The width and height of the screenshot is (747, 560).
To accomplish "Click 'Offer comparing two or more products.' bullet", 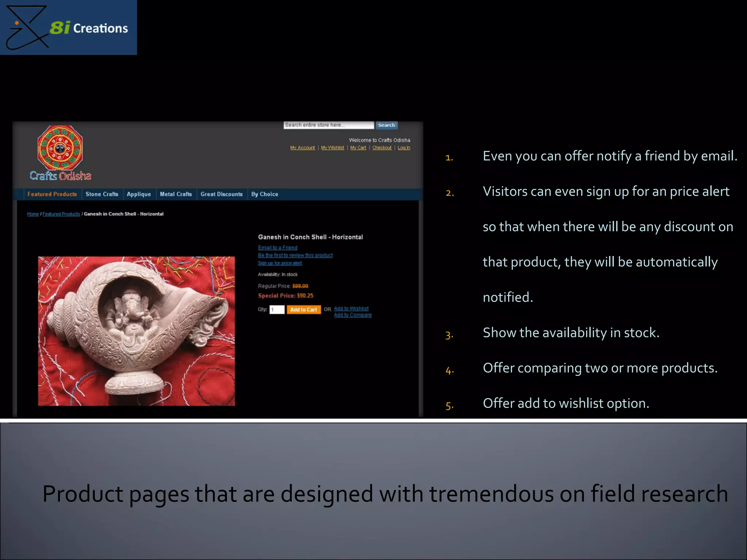I will (x=600, y=368).
